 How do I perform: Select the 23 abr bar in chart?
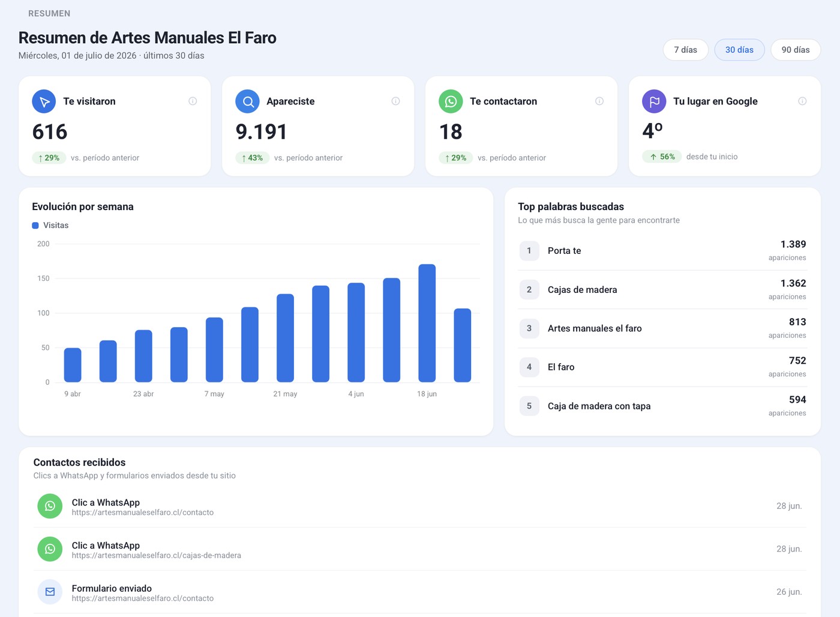143,356
